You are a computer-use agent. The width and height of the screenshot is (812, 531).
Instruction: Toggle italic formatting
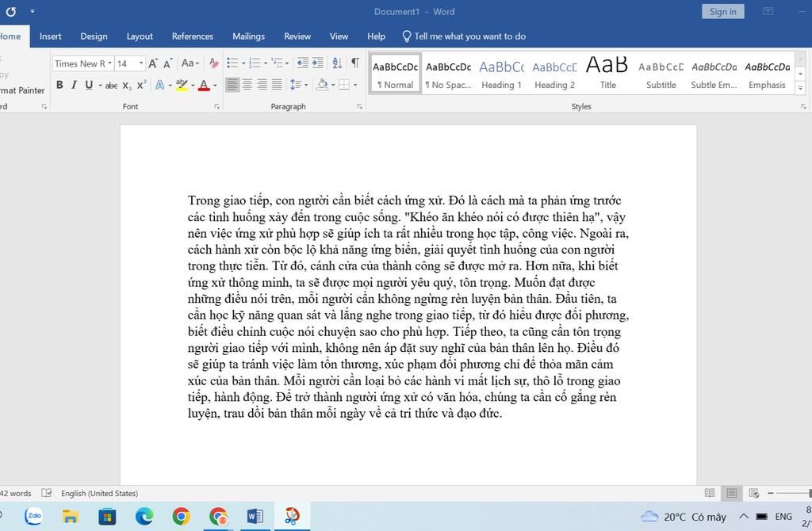(74, 85)
